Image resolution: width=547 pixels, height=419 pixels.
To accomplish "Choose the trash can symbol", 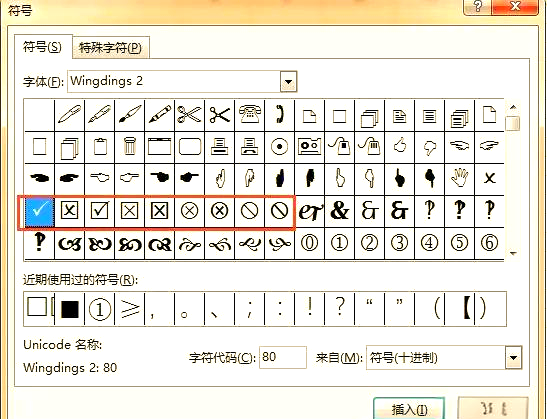I will [129, 147].
